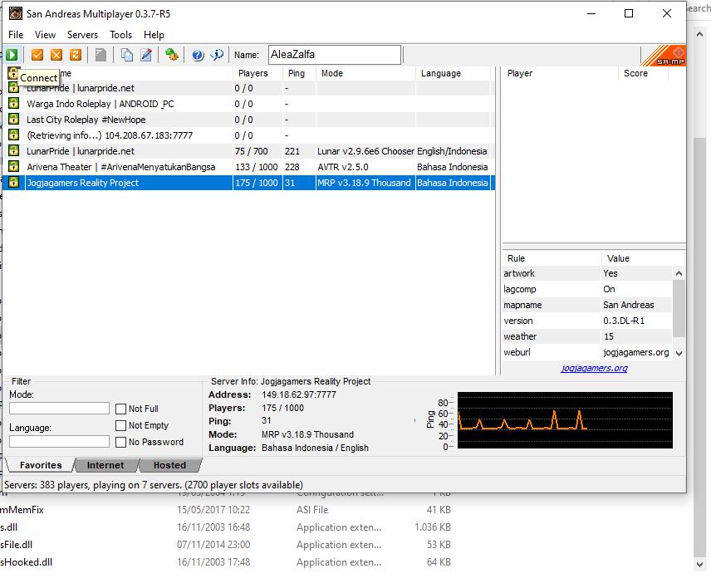Viewport: 711px width, 588px height.
Task: Click the blue Help question mark icon
Action: click(198, 55)
